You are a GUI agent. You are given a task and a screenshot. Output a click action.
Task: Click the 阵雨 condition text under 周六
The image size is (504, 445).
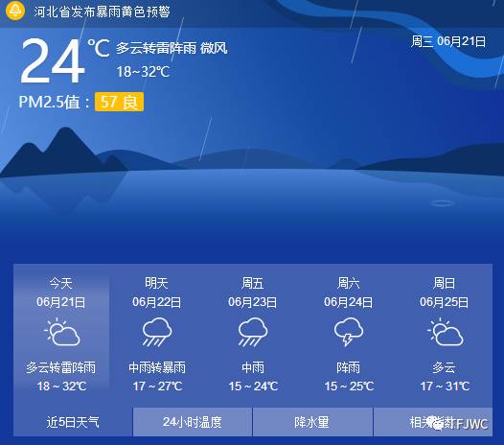tap(349, 367)
